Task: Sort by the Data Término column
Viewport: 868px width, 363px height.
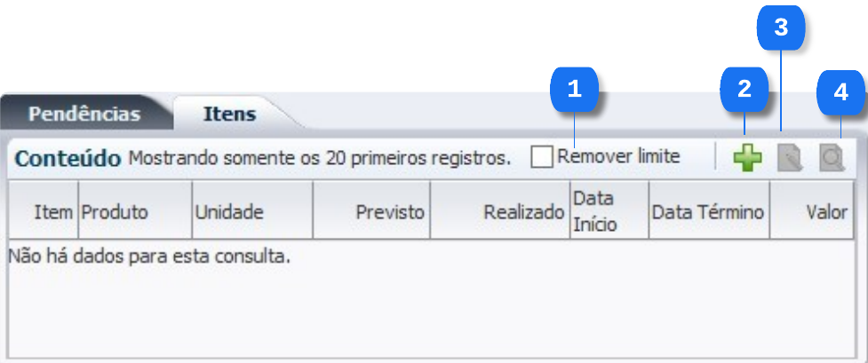Action: coord(709,210)
